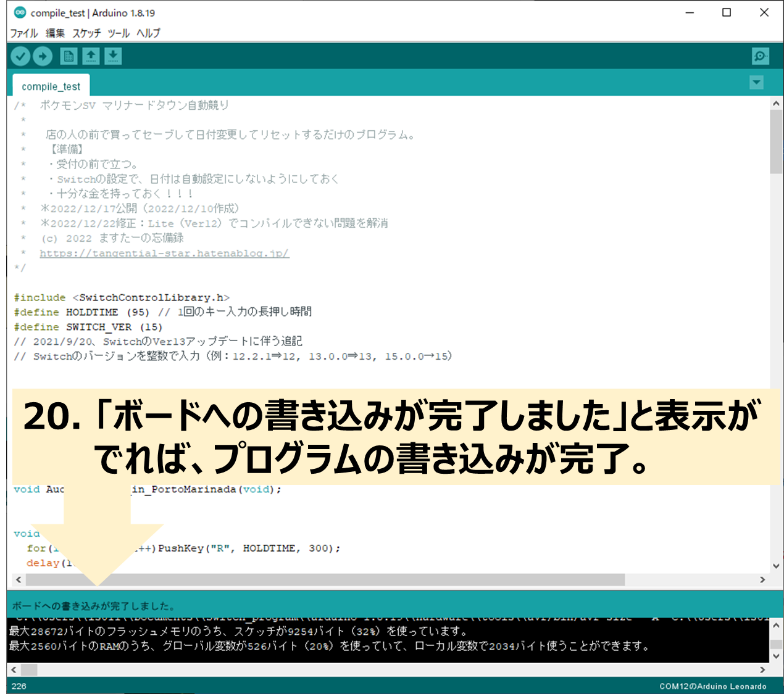Screen dimensions: 784x694
Task: Click the editor horizontal scrollbar thumb
Action: point(325,580)
